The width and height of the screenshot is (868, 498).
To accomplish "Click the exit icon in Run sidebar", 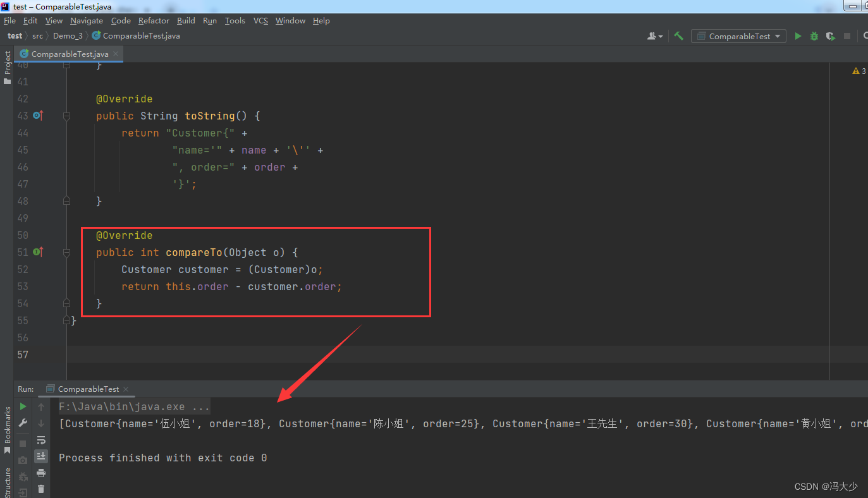I will (x=23, y=492).
